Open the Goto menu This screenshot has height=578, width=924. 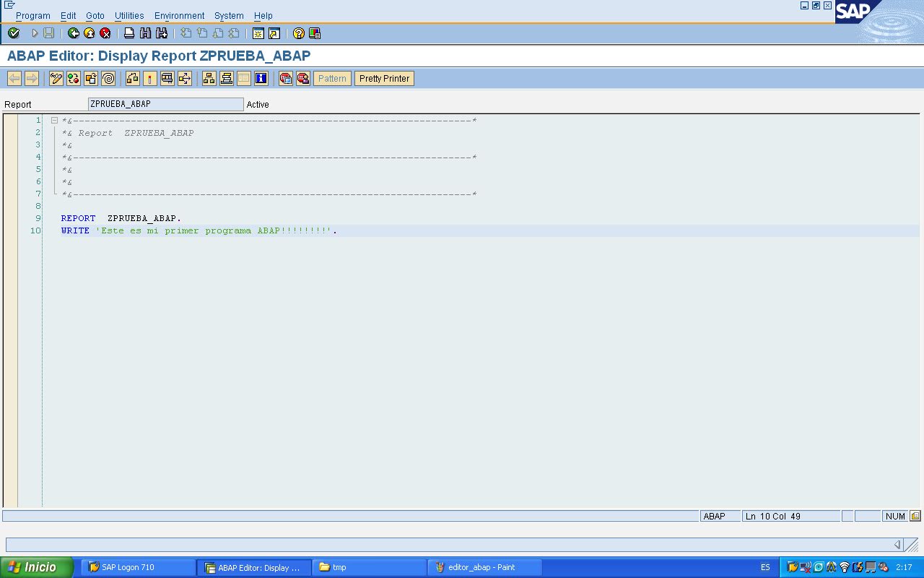click(x=95, y=15)
